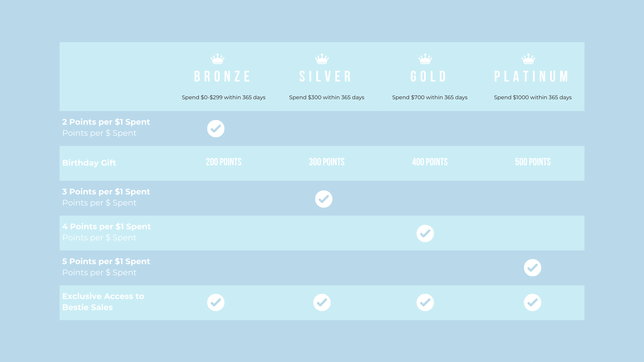Viewport: 644px width, 362px height.
Task: Click the crown icon above Gold
Action: (x=425, y=59)
